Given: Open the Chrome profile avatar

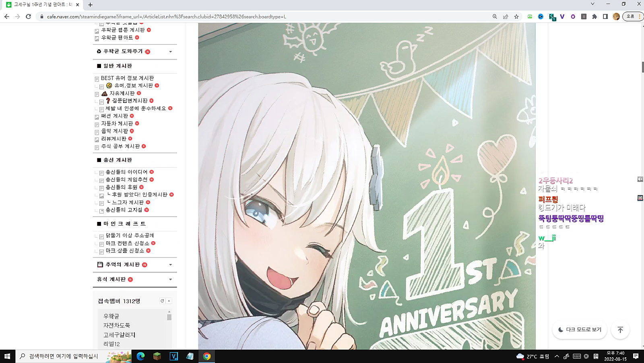Looking at the screenshot, I should (x=616, y=16).
